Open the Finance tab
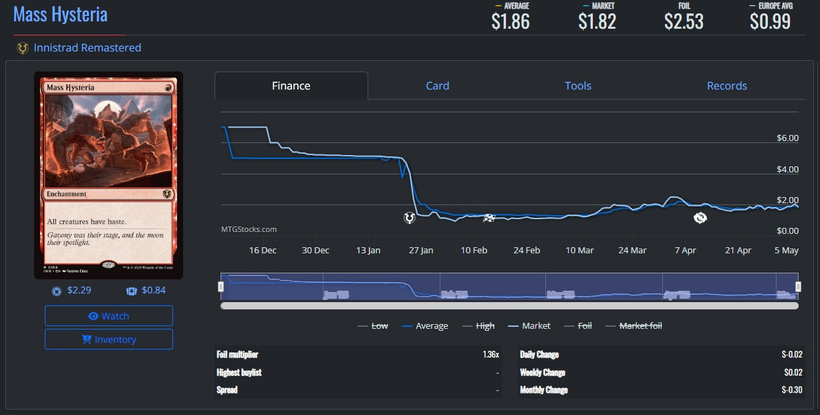820x415 pixels. point(291,86)
